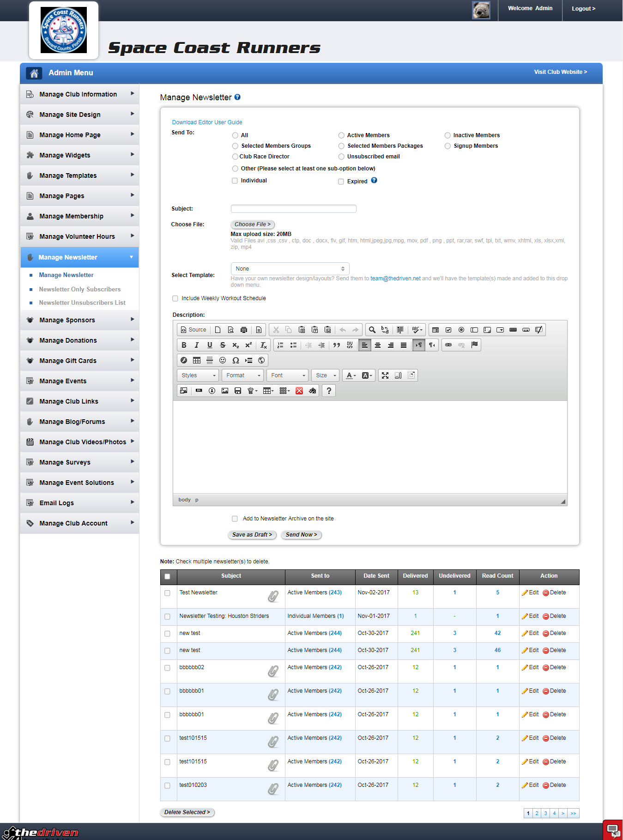Select the Active Members radio button

click(x=341, y=135)
